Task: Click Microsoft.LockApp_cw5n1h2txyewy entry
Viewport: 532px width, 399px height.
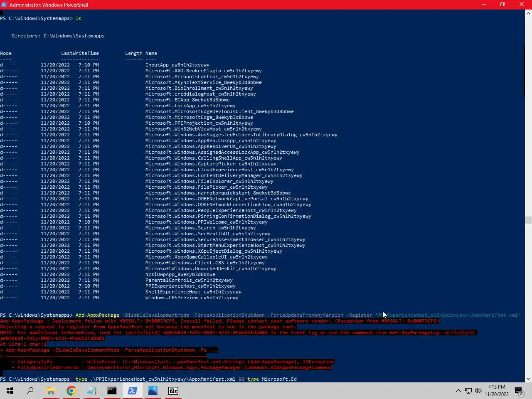Action: point(190,106)
